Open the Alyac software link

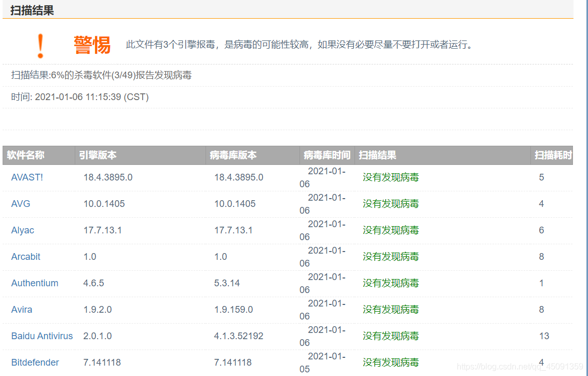tap(22, 230)
